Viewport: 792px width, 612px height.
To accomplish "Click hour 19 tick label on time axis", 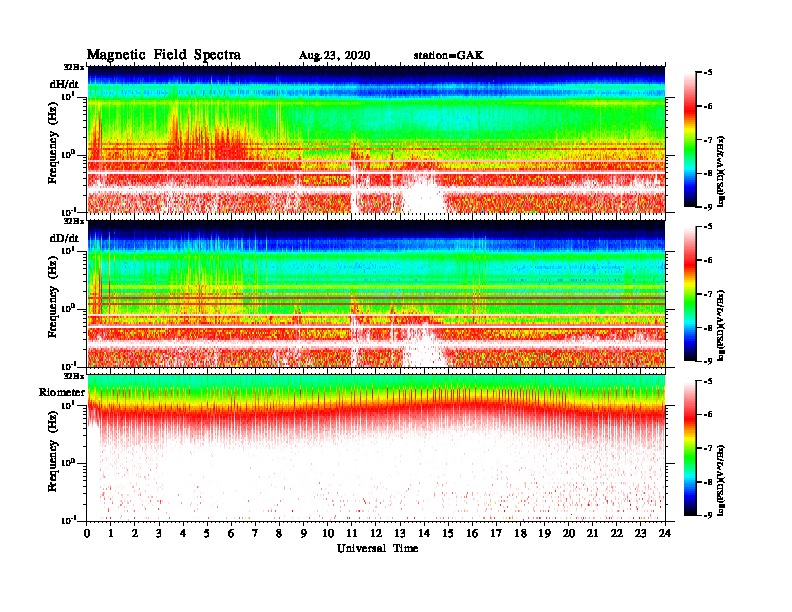I will pyautogui.click(x=544, y=533).
